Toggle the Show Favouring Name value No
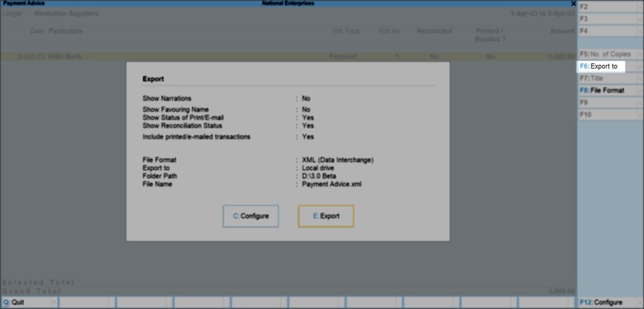The height and width of the screenshot is (309, 644). click(x=306, y=110)
